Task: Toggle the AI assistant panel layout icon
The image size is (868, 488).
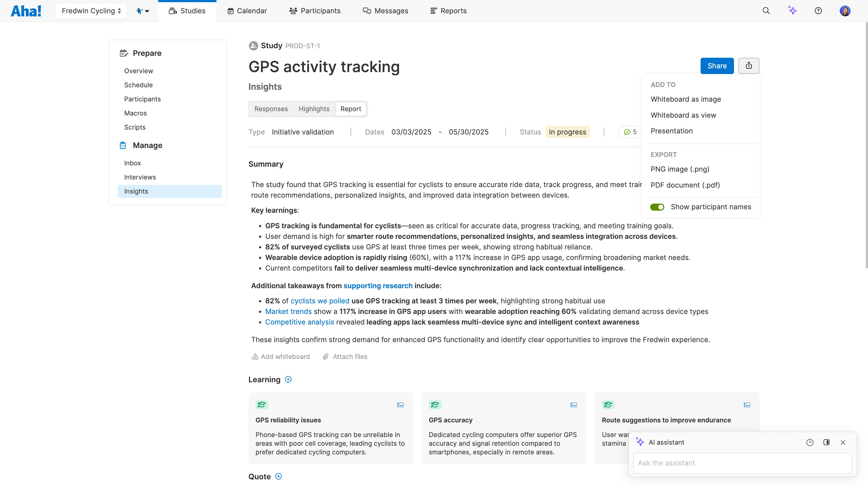Action: click(826, 442)
